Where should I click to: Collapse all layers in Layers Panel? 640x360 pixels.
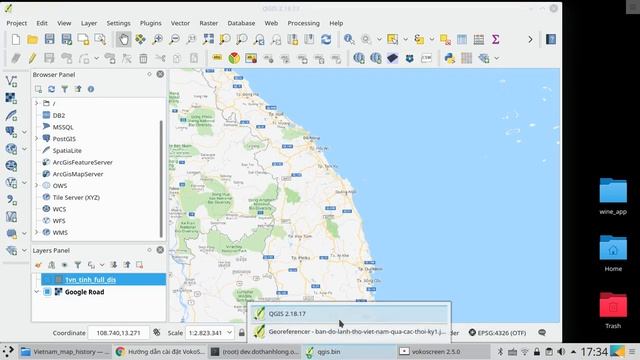(x=127, y=265)
